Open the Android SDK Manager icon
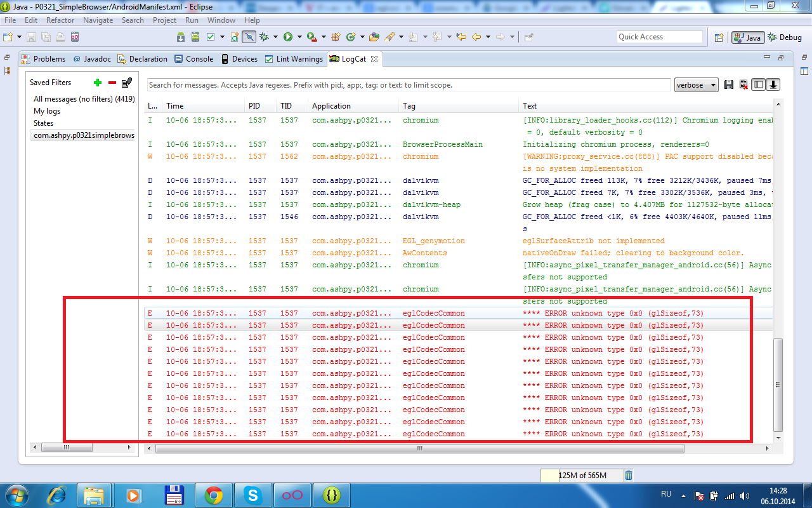Viewport: 812px width, 508px height. tap(181, 37)
